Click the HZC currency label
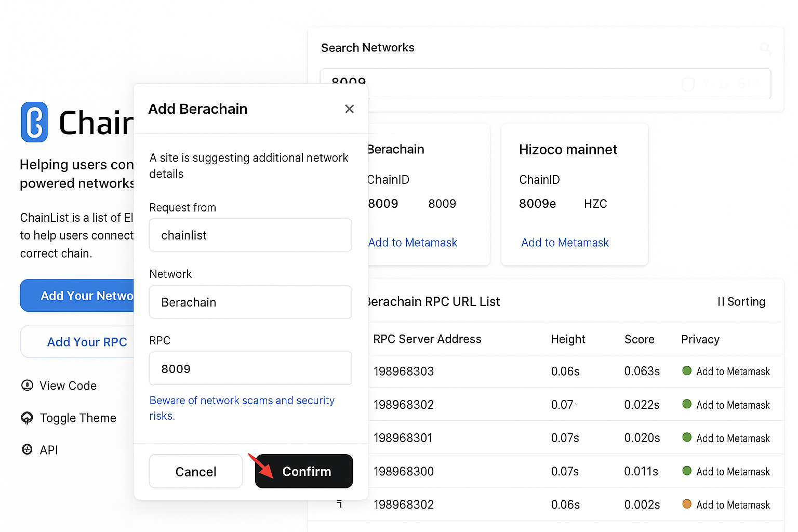This screenshot has width=798, height=532. point(595,204)
